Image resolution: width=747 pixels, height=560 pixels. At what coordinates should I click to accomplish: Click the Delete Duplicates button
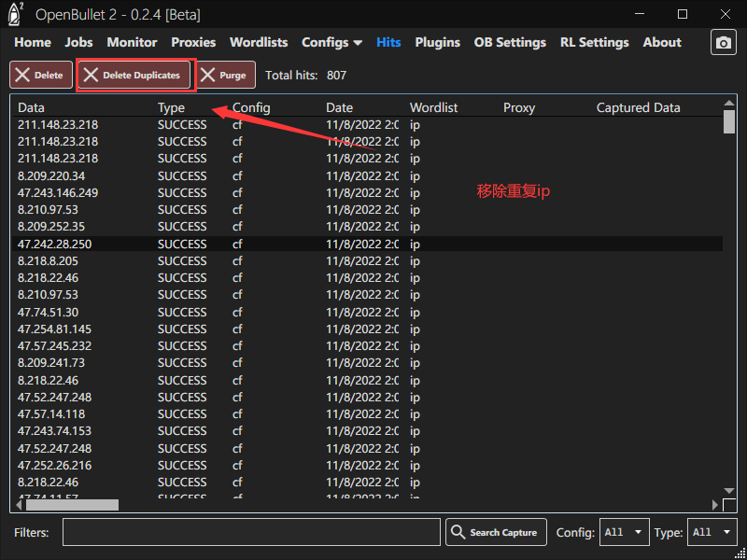click(135, 75)
